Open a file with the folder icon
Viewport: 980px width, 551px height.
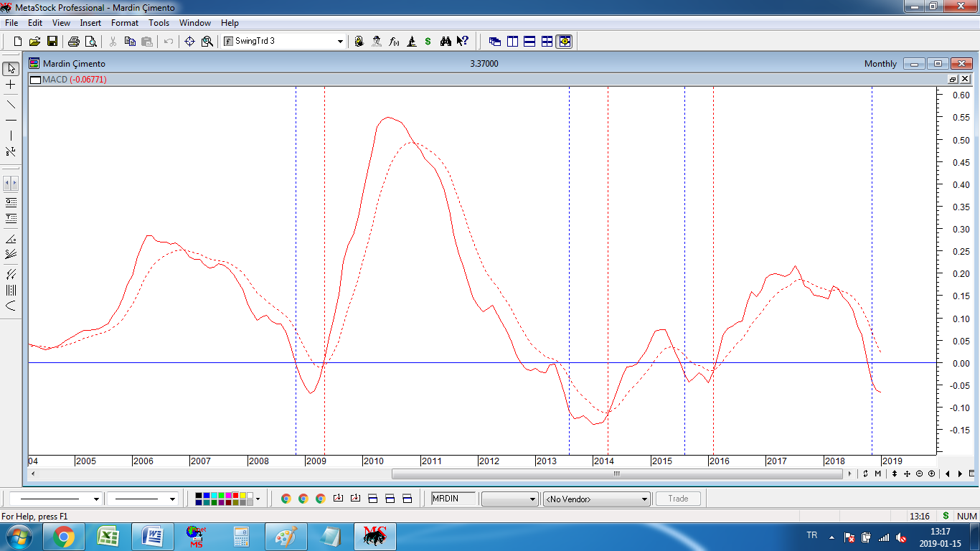[x=35, y=42]
